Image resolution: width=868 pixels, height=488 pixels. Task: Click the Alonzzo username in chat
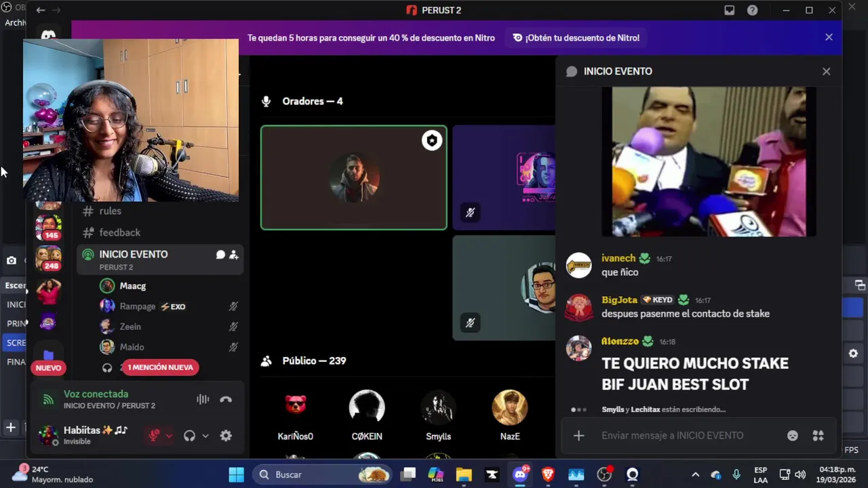pos(620,341)
